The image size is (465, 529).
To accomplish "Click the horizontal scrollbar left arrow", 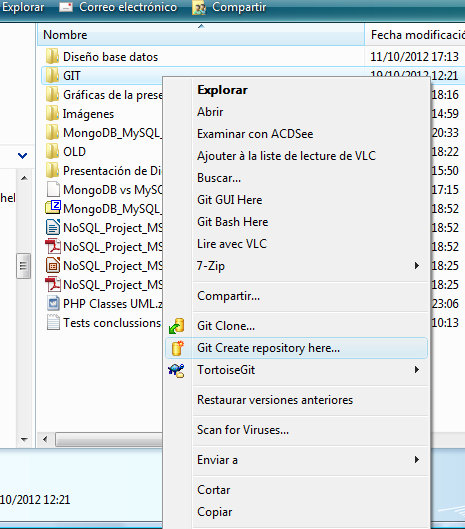I will click(x=45, y=439).
